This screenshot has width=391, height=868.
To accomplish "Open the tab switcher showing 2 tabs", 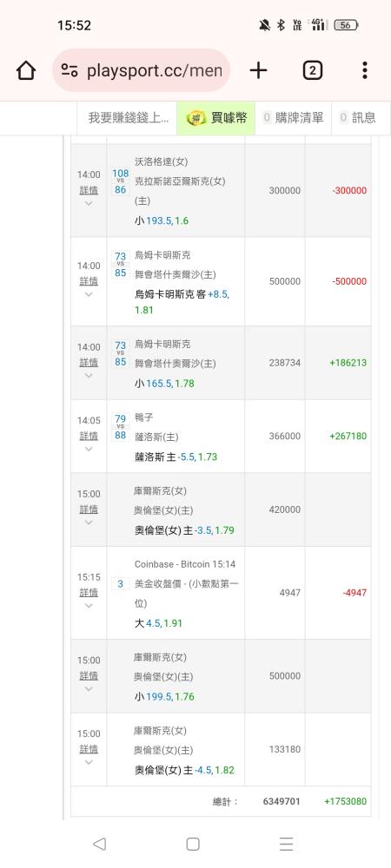I will pyautogui.click(x=312, y=70).
